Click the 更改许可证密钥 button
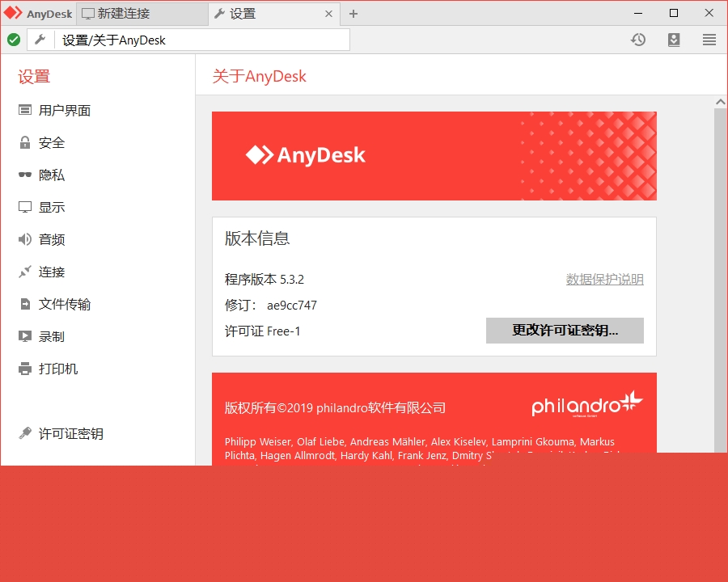The height and width of the screenshot is (582, 728). (x=564, y=331)
